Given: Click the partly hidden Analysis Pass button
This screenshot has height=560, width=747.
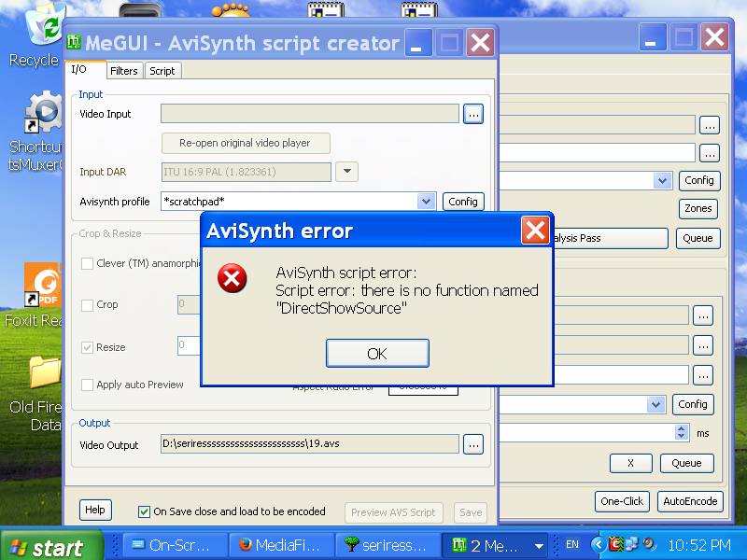Looking at the screenshot, I should pyautogui.click(x=611, y=238).
